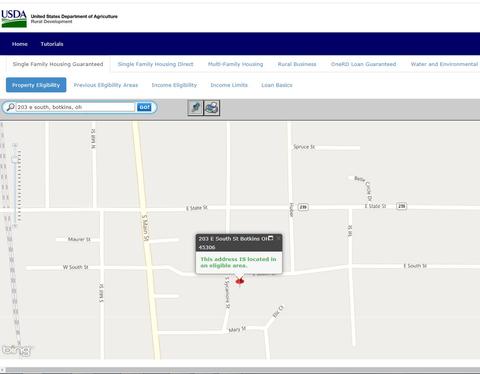Select the Single Family Housing Guaranteed tab

(x=58, y=64)
